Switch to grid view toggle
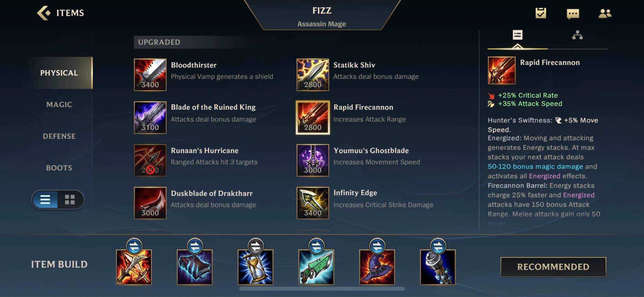 coord(70,199)
